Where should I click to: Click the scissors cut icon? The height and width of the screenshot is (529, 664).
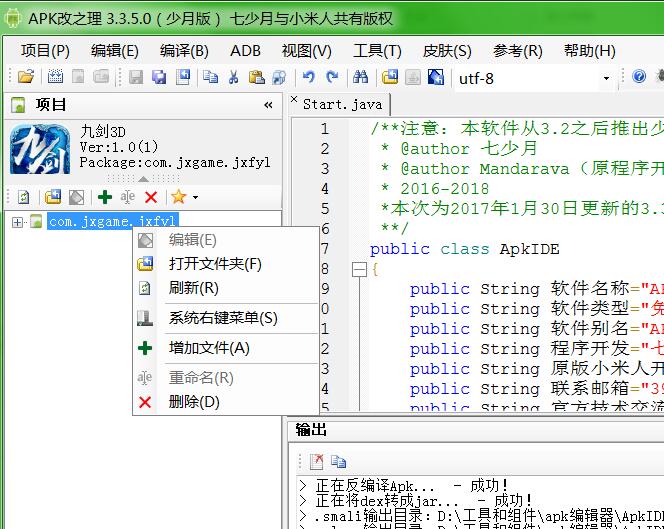(x=233, y=77)
